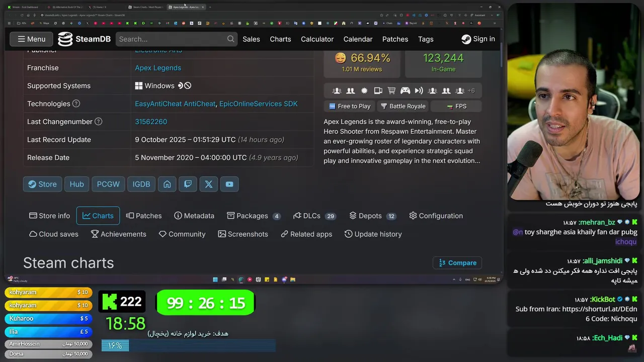The image size is (644, 362).
Task: Open the weather widget on the taskbar
Action: point(18,279)
